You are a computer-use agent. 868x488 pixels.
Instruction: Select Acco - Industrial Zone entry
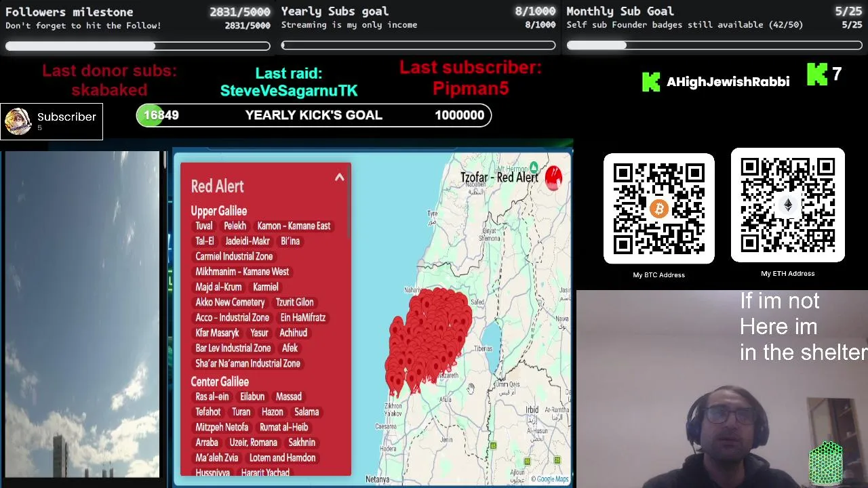coord(232,317)
